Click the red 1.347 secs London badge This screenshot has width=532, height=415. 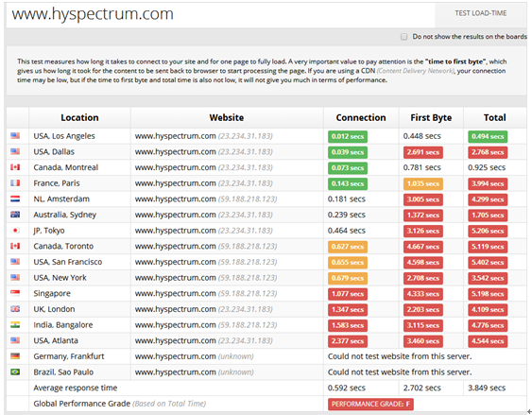[x=348, y=310]
